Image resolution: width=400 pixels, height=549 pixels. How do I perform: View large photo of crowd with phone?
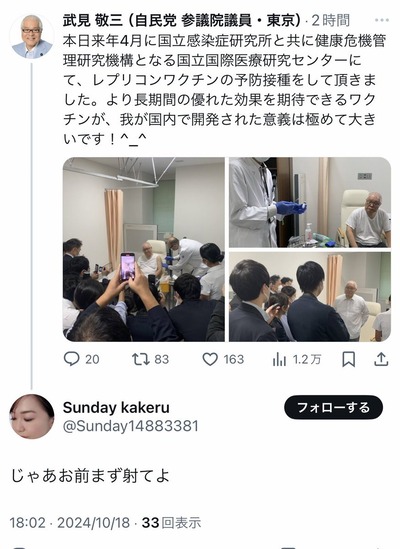click(x=144, y=249)
